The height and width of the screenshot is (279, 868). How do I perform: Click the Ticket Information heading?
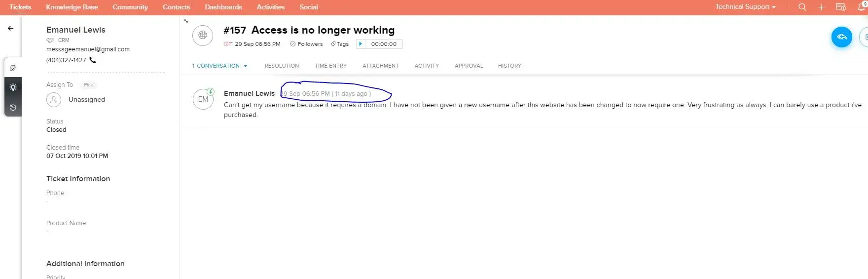coord(78,179)
